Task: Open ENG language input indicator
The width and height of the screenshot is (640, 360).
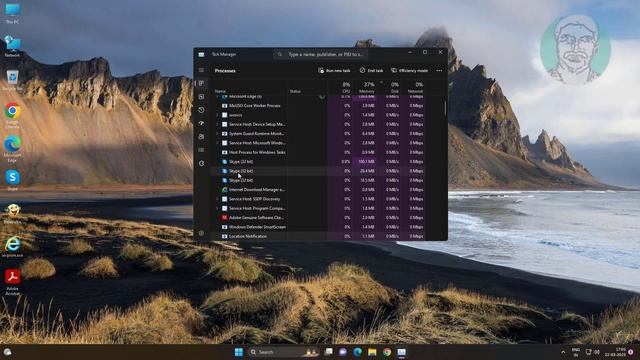Action: pos(576,352)
